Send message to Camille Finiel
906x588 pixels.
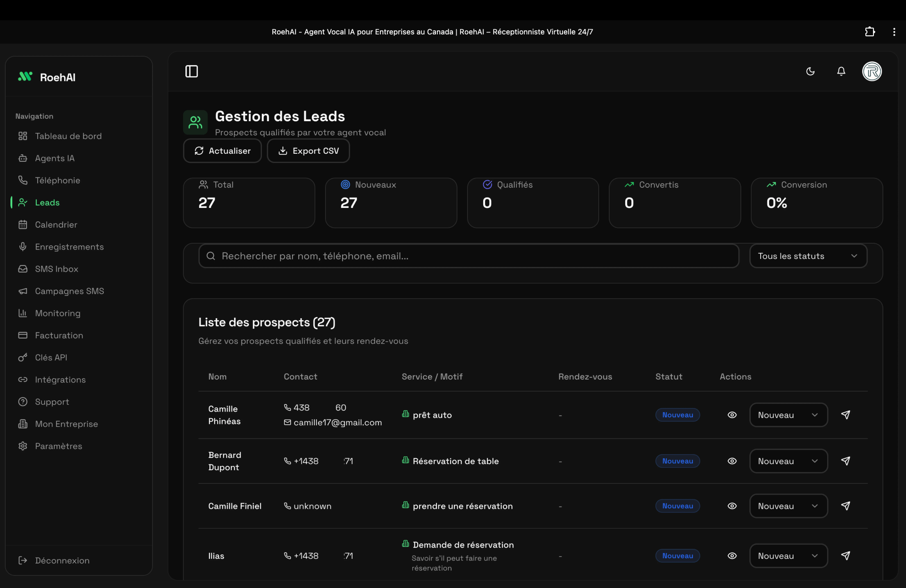coord(846,506)
